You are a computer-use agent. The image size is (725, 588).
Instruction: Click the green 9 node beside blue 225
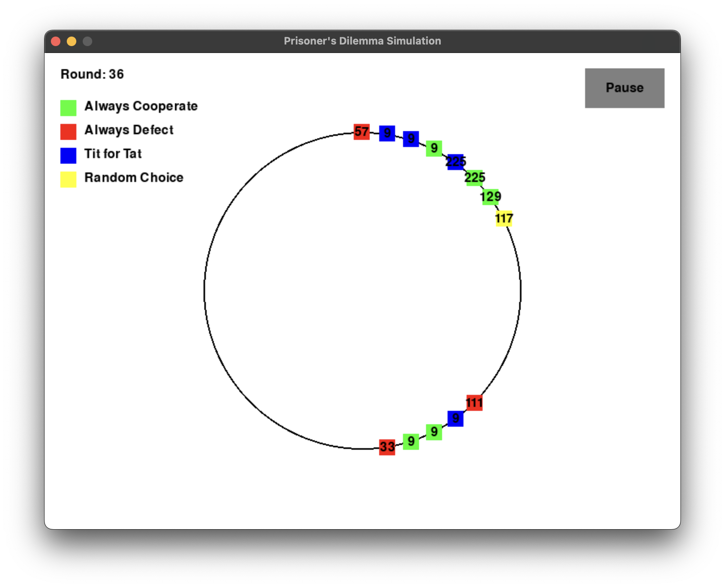tap(434, 148)
